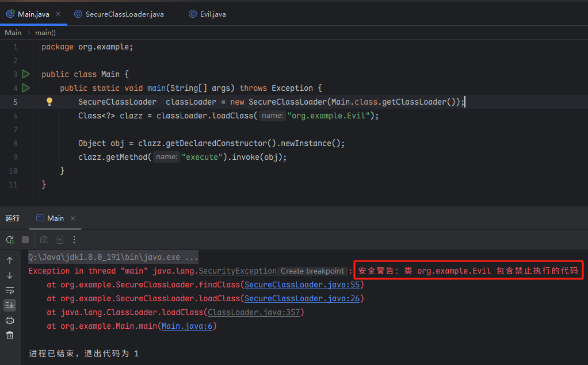Click the Main.java:6 stack trace link
This screenshot has height=365, width=588.
(x=187, y=326)
